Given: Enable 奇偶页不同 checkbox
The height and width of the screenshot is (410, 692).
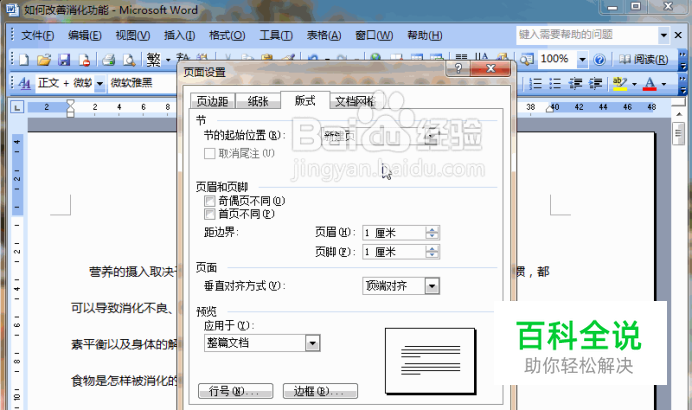Looking at the screenshot, I should 210,201.
